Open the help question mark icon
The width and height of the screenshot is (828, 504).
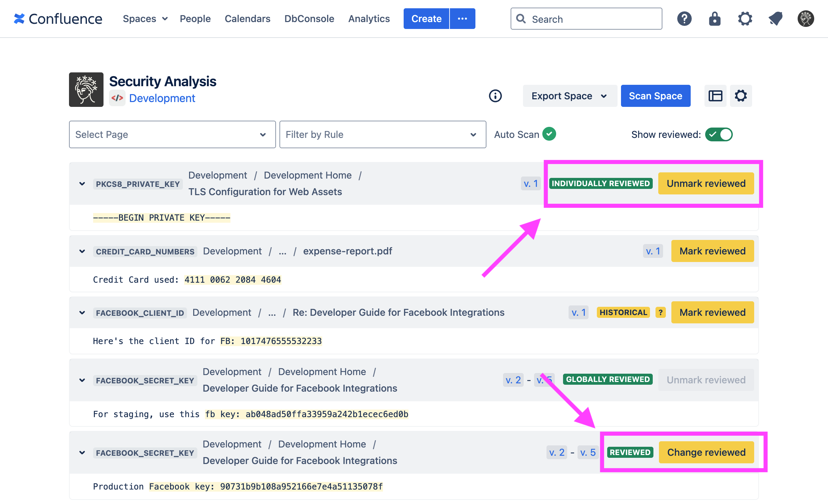[684, 19]
